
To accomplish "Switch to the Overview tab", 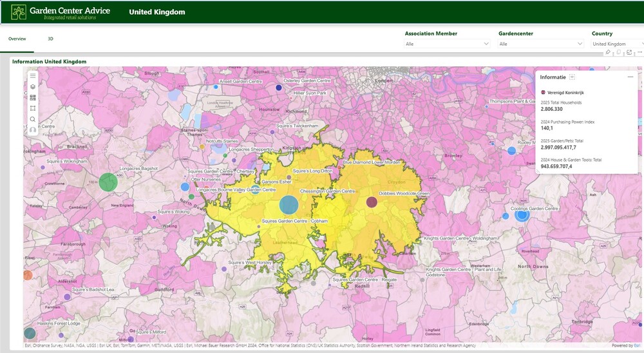I will [x=17, y=39].
